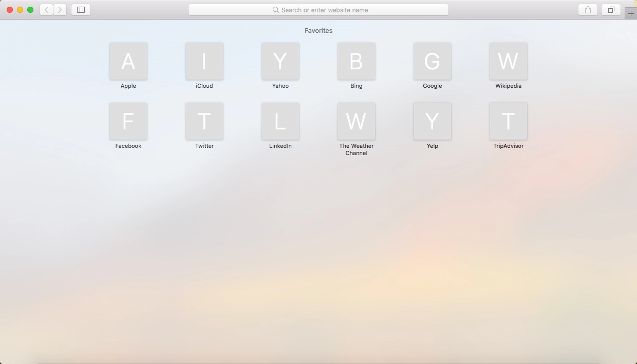Screen dimensions: 637x364
Task: Open the TripAdvisor favorite tile
Action: pos(509,121)
